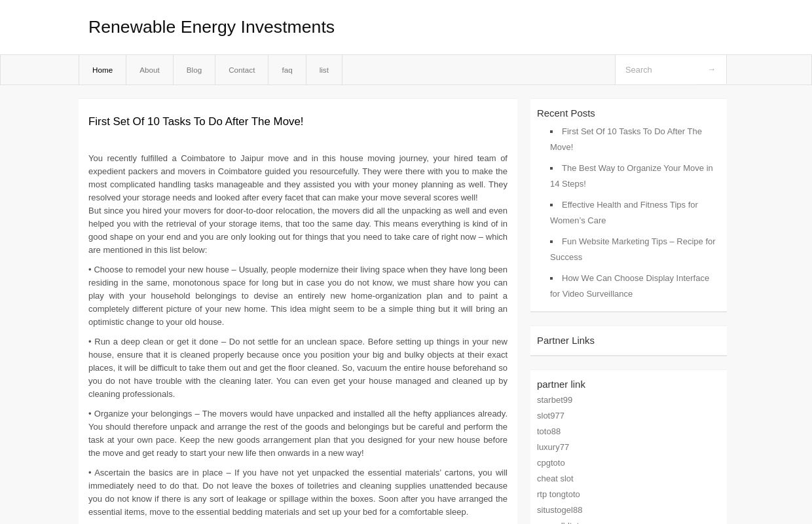Click the toto88 partner link
812x524 pixels.
[549, 431]
